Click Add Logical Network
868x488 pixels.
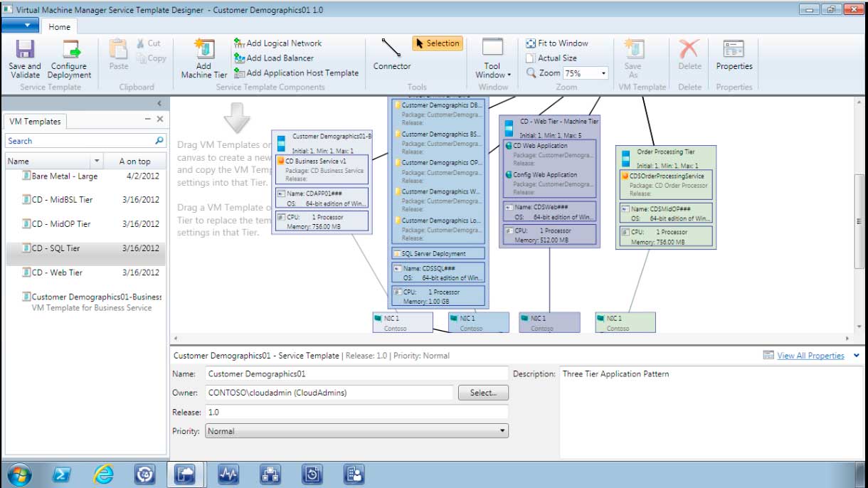277,43
